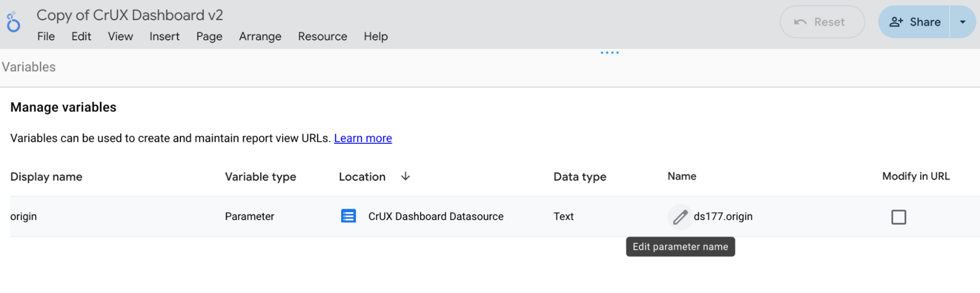
Task: Open the Help menu
Action: tap(376, 36)
